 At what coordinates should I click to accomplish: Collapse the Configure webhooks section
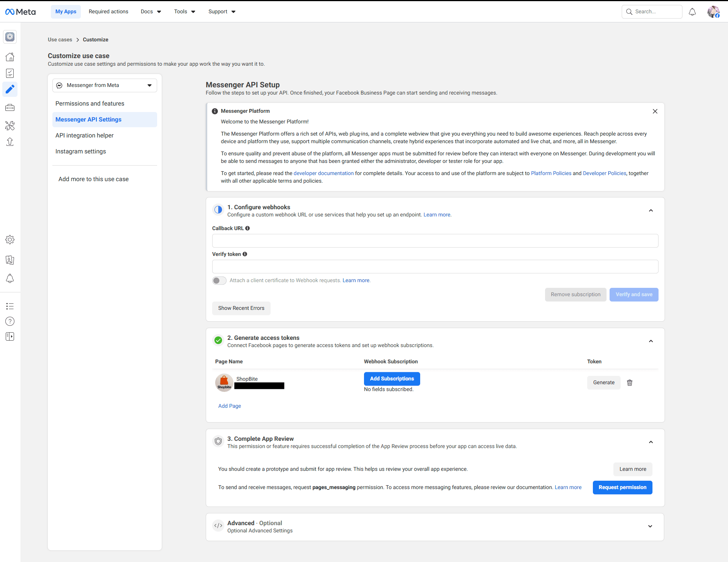(x=651, y=210)
